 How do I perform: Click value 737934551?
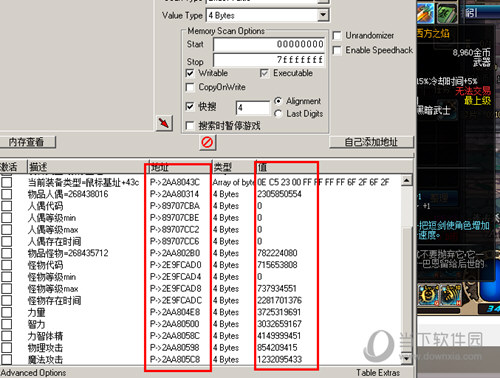(x=277, y=289)
